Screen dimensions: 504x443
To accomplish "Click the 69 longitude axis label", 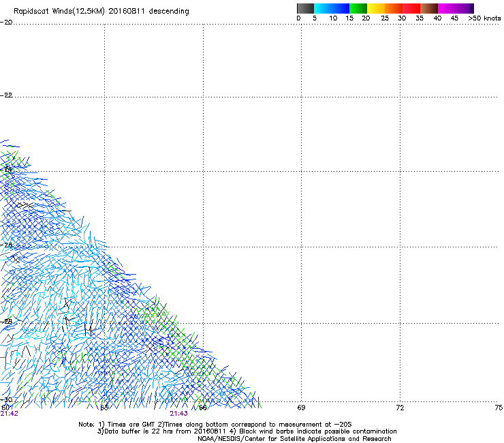I will (301, 408).
